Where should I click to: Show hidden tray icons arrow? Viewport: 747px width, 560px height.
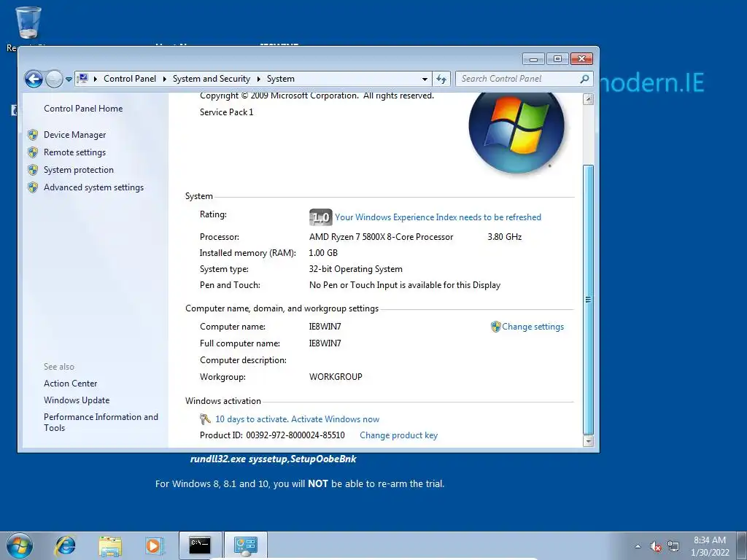pyautogui.click(x=638, y=546)
